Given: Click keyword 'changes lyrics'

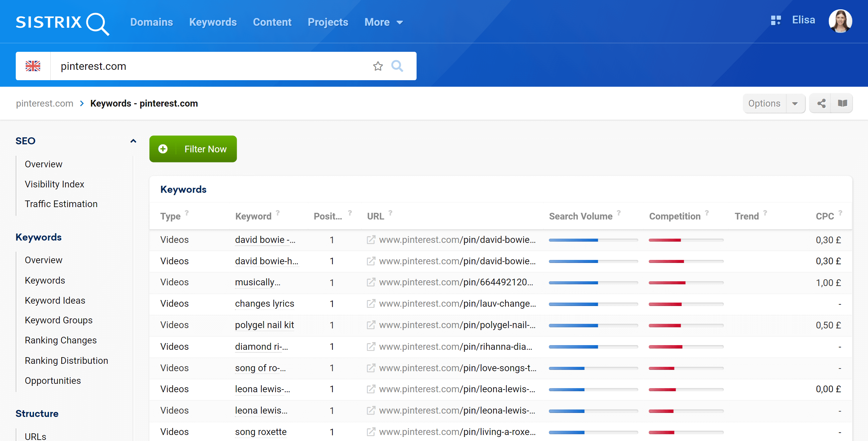Looking at the screenshot, I should [x=264, y=303].
